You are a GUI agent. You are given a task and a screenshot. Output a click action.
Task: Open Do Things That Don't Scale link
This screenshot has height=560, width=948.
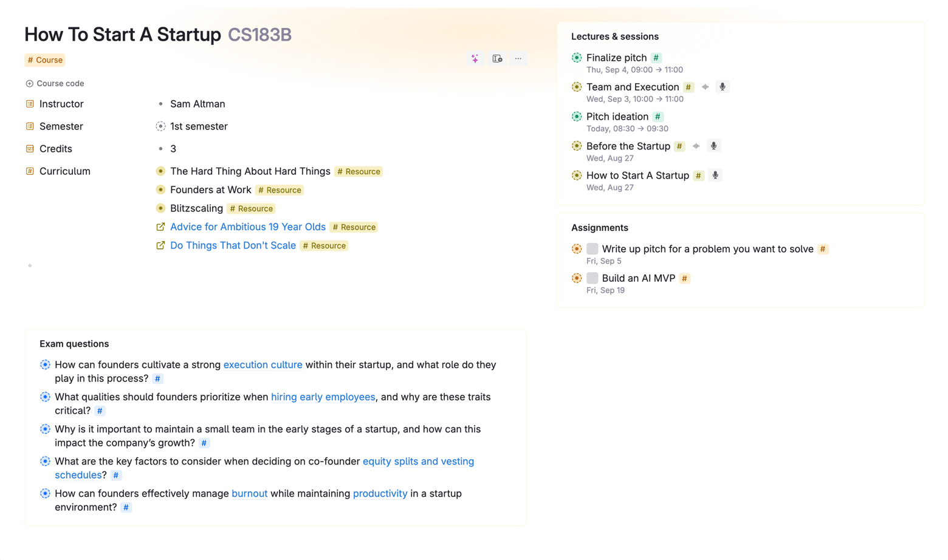233,245
